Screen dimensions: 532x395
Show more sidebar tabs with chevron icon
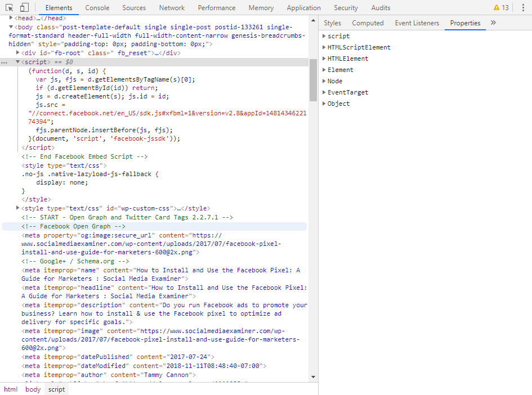tap(493, 23)
